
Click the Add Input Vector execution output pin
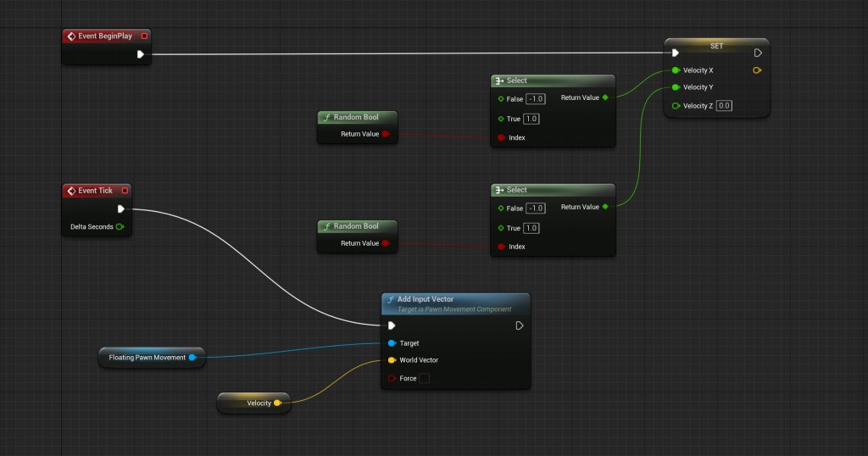click(520, 325)
